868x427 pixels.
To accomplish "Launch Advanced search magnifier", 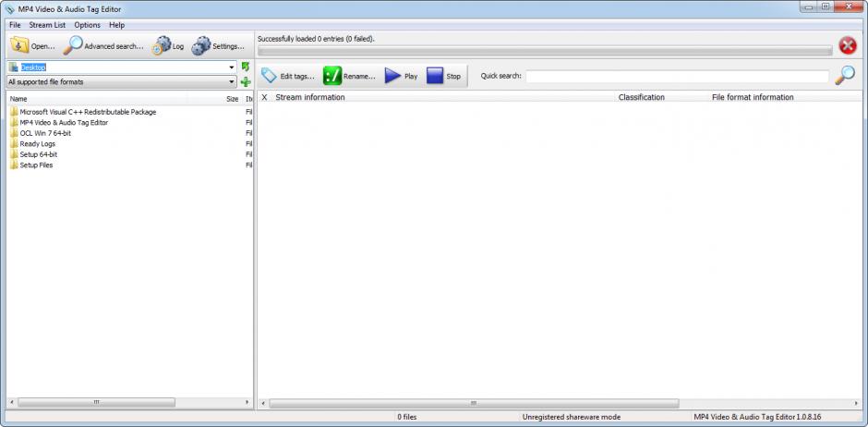I will [103, 46].
